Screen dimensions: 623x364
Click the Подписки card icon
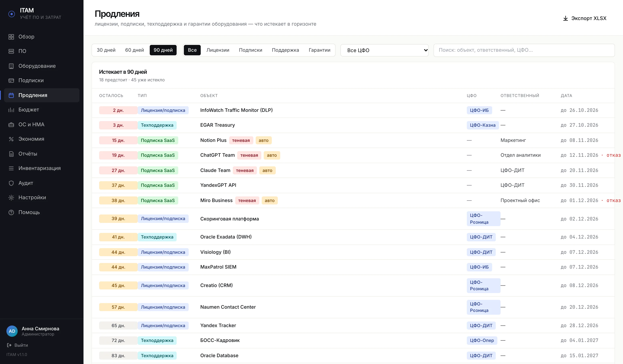click(x=11, y=81)
